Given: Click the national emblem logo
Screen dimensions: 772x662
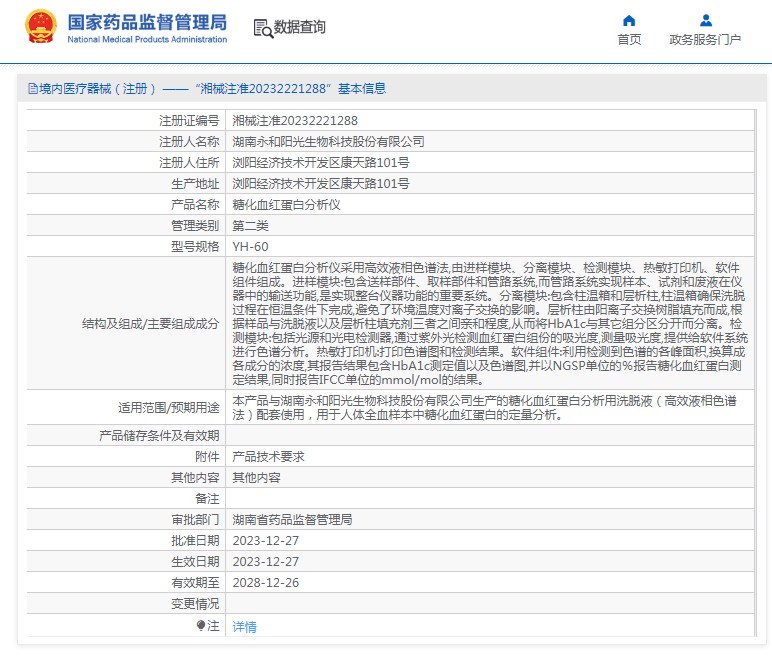Looking at the screenshot, I should (41, 27).
